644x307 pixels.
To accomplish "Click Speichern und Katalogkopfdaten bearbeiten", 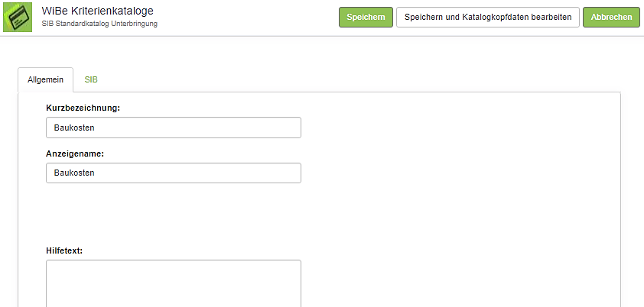I will (487, 18).
